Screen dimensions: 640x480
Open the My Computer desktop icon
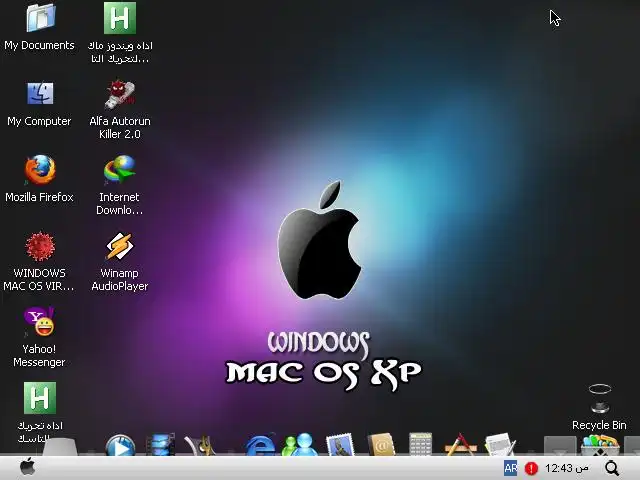click(40, 93)
